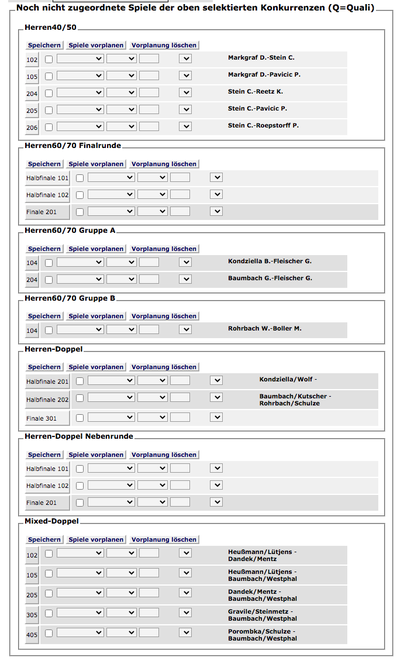397x664 pixels.
Task: Click Speichern in Herren60/70 Gruppe B
Action: point(44,316)
